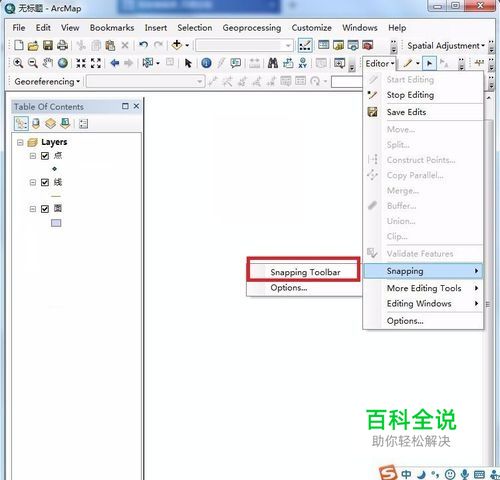
Task: Click Save Edits in Editor menu
Action: [x=423, y=112]
